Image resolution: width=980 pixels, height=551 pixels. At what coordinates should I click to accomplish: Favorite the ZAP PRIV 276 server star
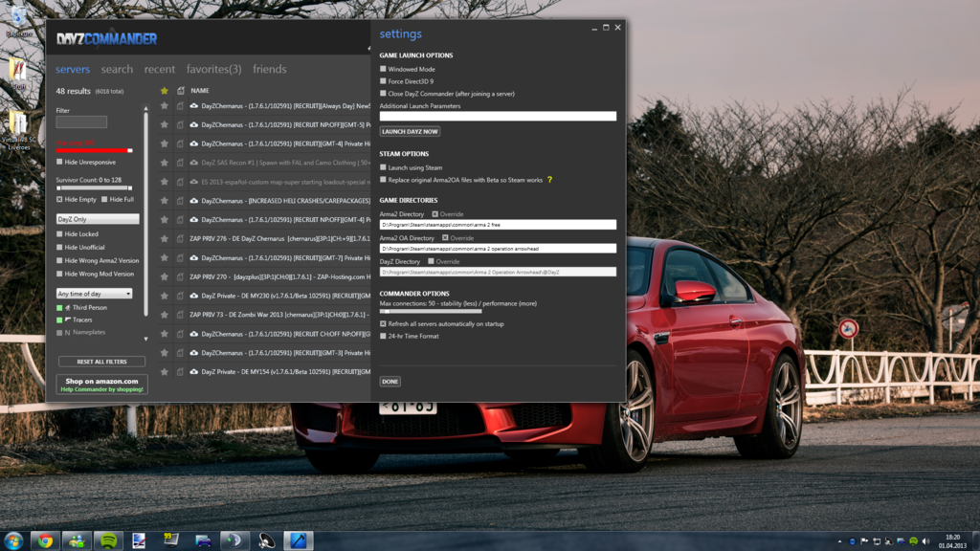(x=165, y=238)
